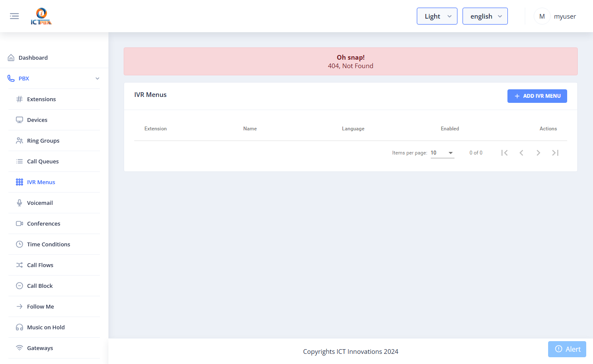The height and width of the screenshot is (364, 593).
Task: Open the Light theme dropdown
Action: coord(437,16)
